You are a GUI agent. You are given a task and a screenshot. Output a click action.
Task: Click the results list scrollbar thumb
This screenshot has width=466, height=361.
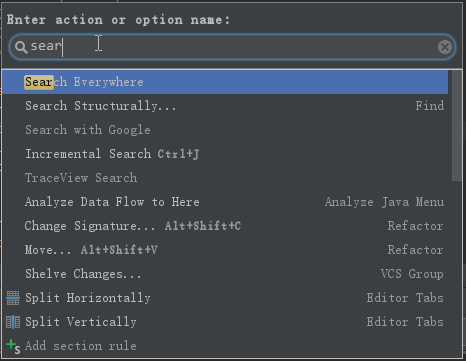(457, 125)
